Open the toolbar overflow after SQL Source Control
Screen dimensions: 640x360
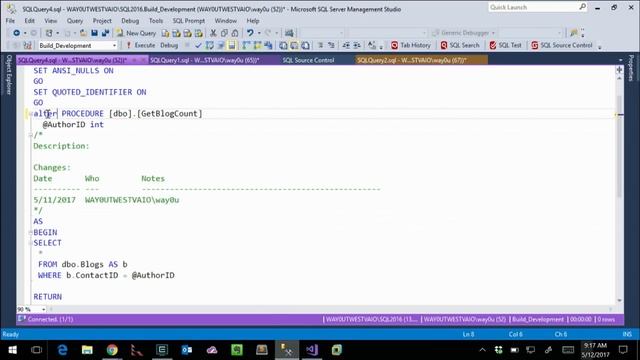600,46
